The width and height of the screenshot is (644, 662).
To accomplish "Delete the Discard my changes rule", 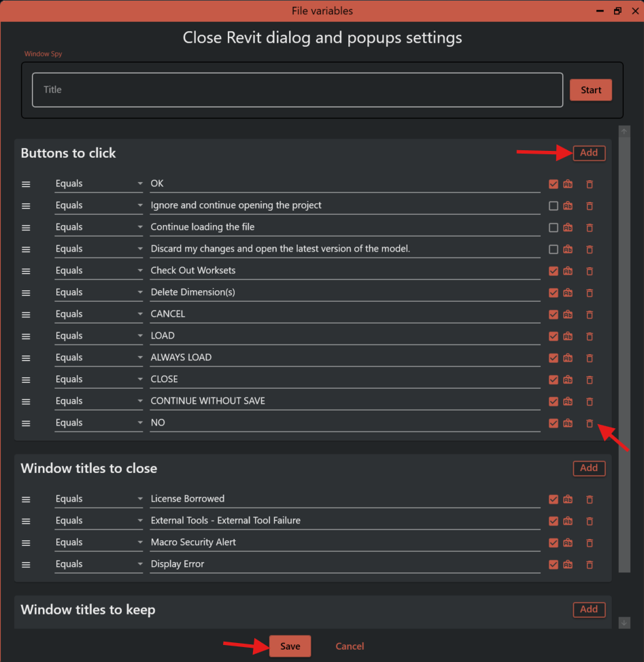I will click(x=589, y=249).
